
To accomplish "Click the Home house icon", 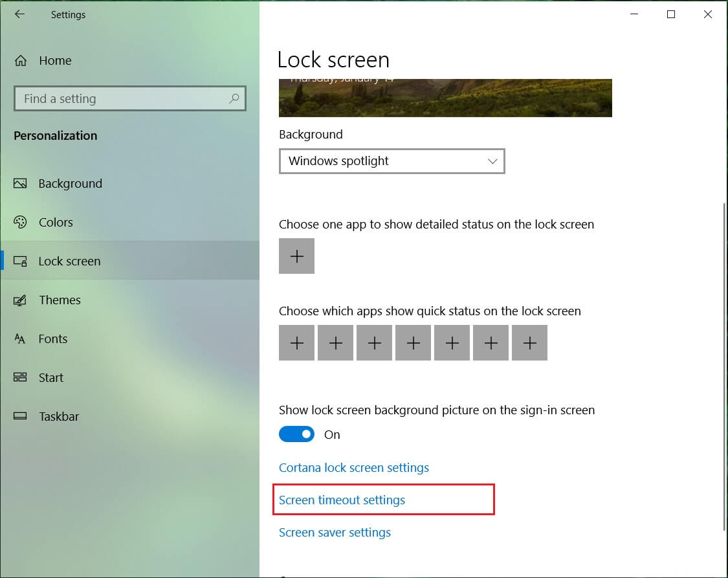I will [21, 60].
